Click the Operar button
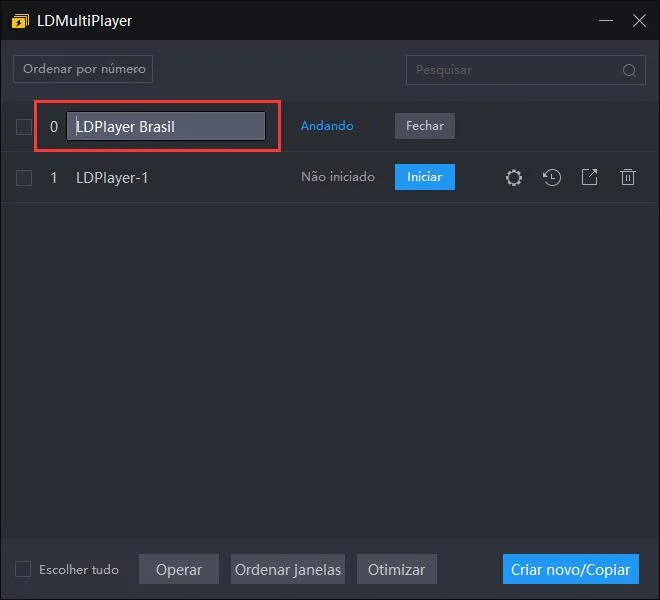 (x=179, y=569)
